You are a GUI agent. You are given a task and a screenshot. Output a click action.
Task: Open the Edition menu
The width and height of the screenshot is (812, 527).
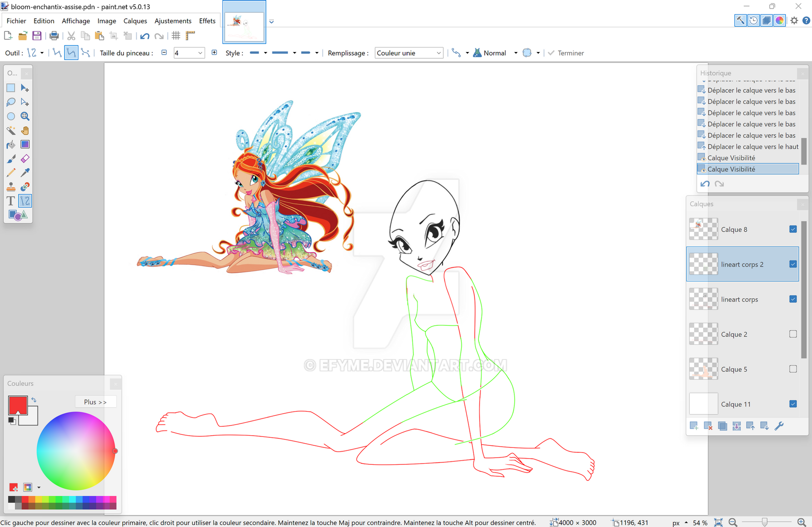(44, 21)
